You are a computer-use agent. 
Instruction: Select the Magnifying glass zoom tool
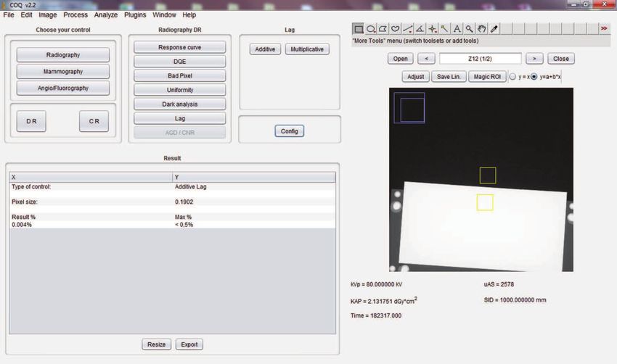pyautogui.click(x=469, y=29)
